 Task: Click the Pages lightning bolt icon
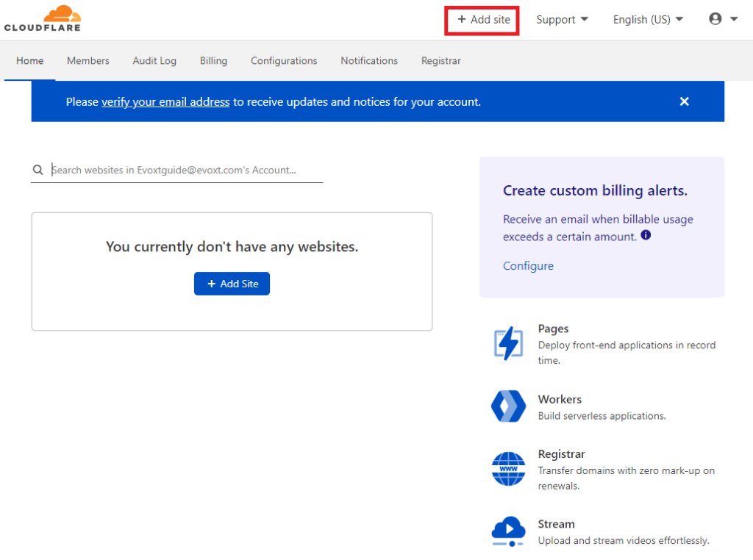[508, 344]
